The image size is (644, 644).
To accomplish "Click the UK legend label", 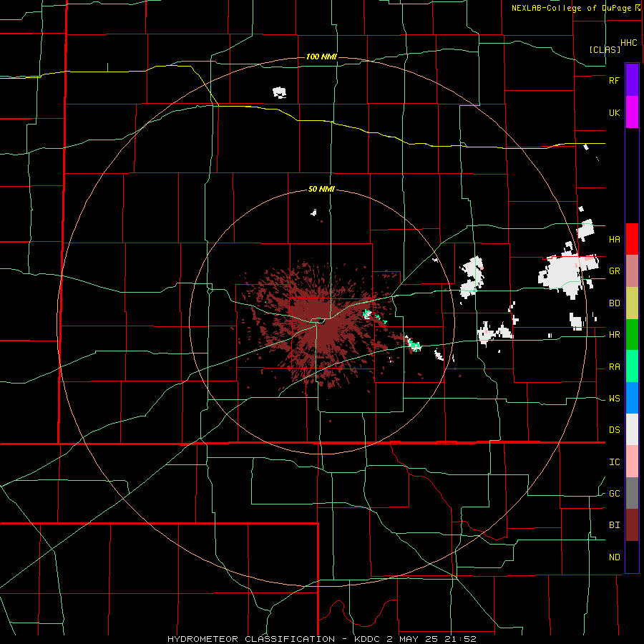I will pos(614,113).
